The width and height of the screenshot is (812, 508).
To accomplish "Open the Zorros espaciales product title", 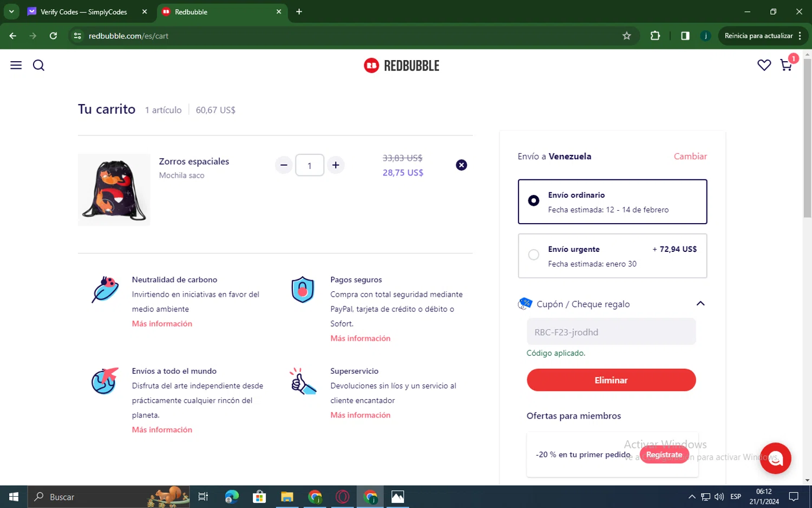I will coord(194,161).
